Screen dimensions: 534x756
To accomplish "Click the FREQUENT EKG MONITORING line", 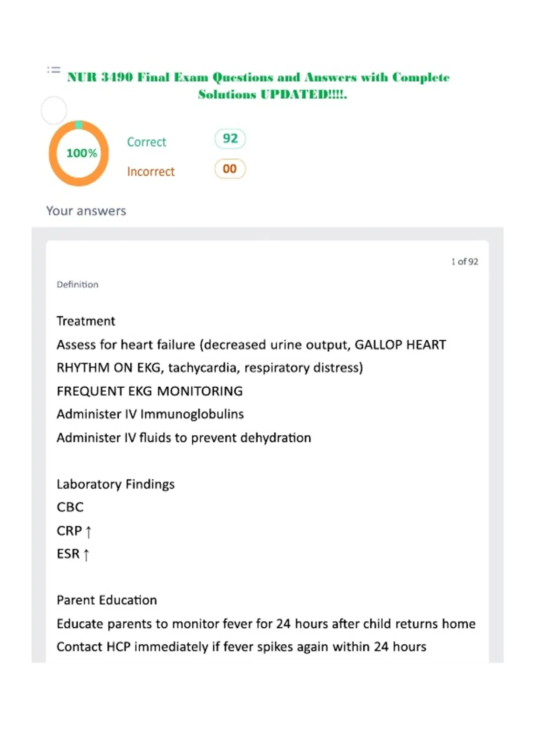I will point(150,391).
